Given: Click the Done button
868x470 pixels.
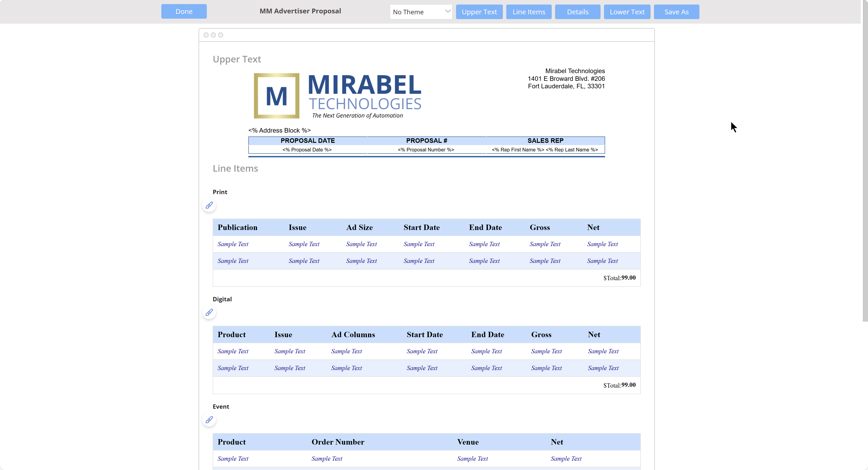Looking at the screenshot, I should tap(184, 11).
